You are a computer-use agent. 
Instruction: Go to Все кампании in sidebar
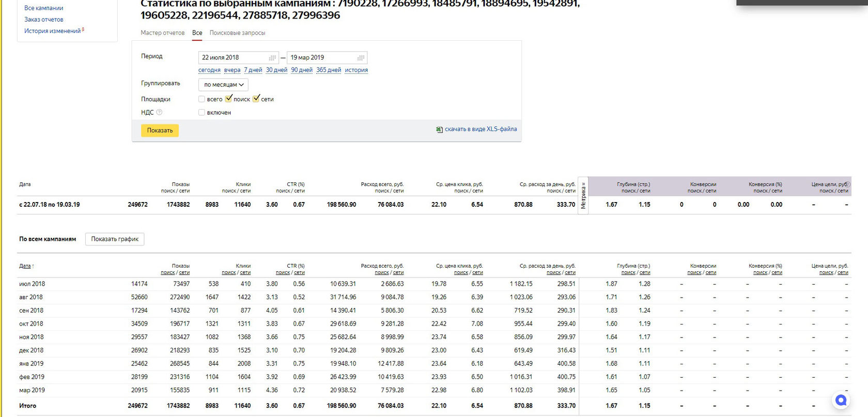(44, 8)
